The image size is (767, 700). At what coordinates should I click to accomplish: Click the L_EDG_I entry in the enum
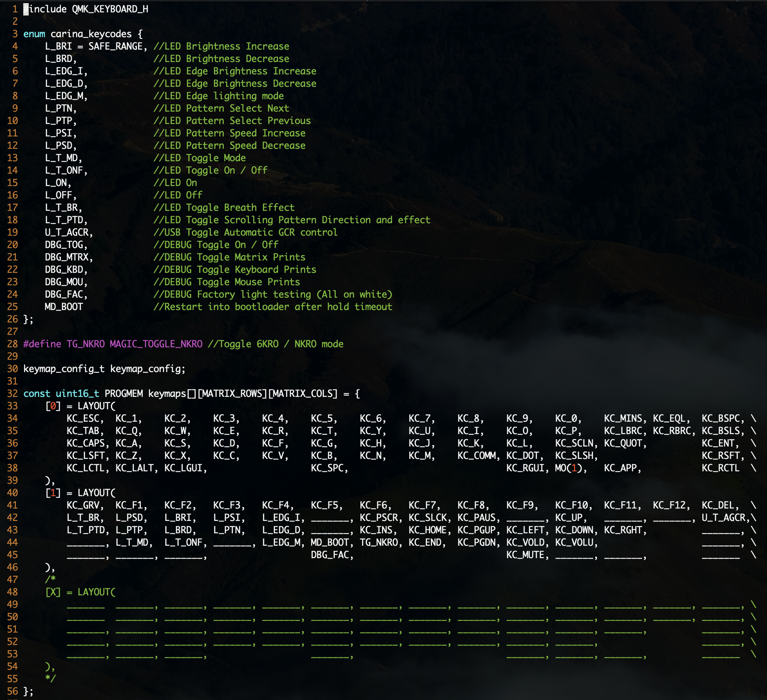point(64,71)
